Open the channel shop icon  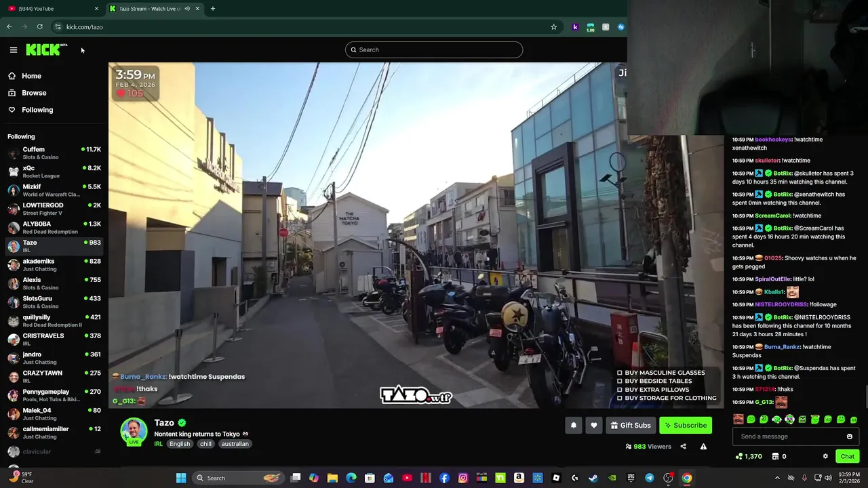775,456
